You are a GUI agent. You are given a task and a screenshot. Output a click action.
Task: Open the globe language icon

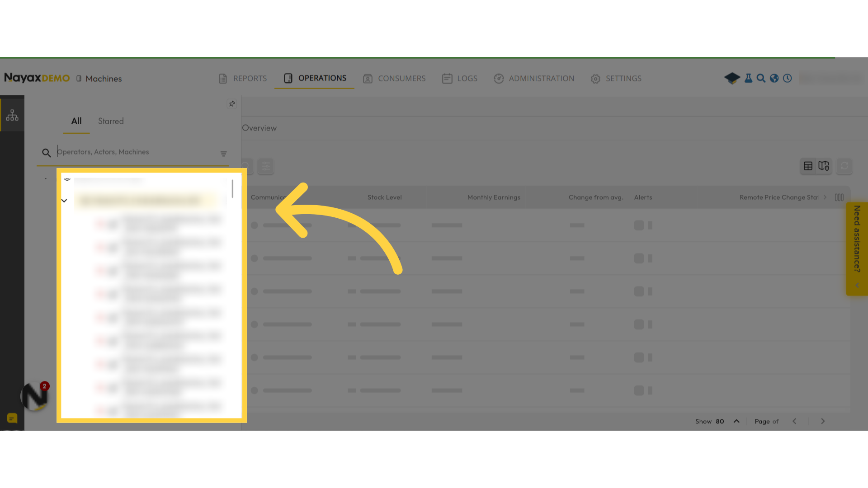(774, 78)
